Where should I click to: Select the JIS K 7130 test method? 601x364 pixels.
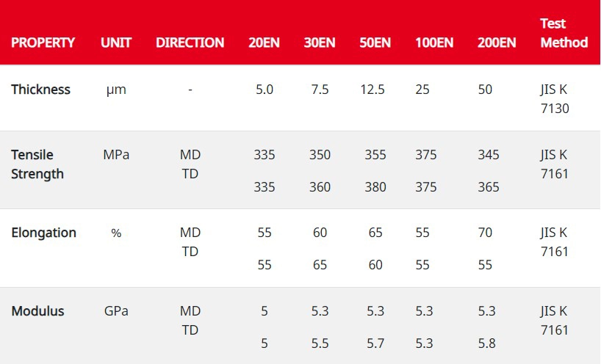click(554, 99)
